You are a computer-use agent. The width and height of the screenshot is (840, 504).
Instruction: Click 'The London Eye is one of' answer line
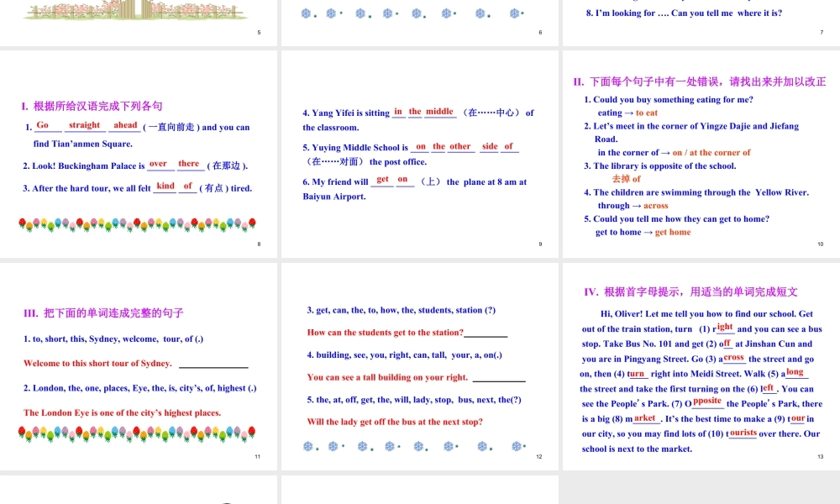pos(122,412)
